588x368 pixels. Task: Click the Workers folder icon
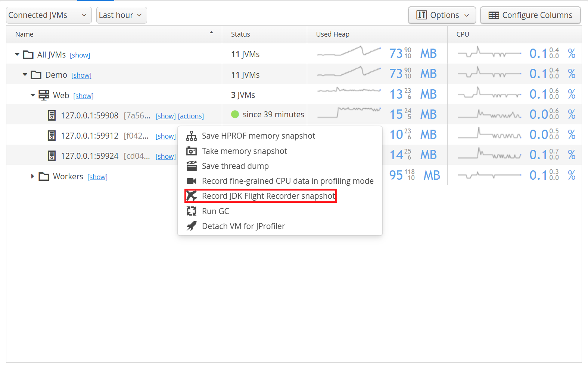point(44,176)
